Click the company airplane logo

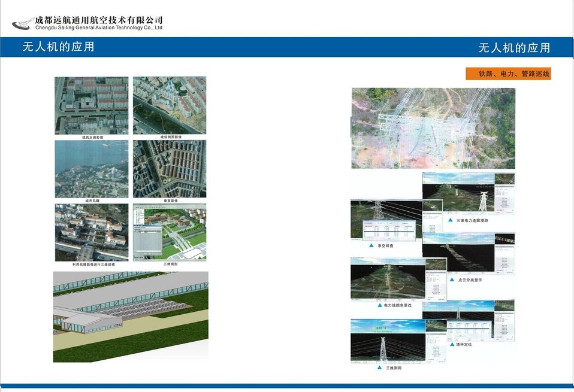[23, 23]
